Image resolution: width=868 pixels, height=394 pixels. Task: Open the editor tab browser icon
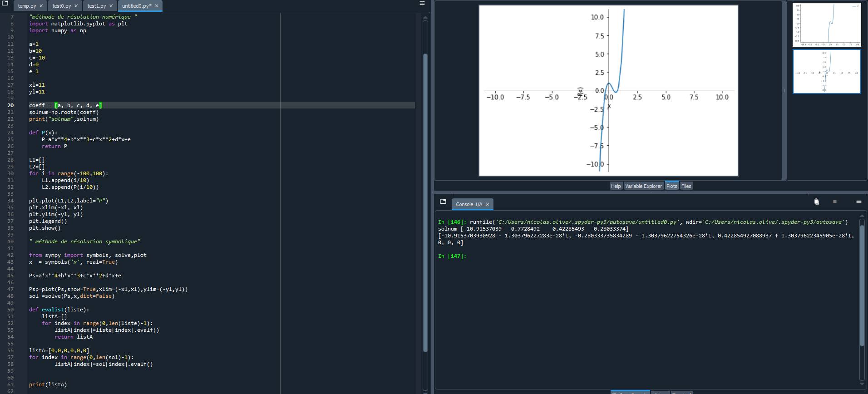pyautogui.click(x=5, y=3)
